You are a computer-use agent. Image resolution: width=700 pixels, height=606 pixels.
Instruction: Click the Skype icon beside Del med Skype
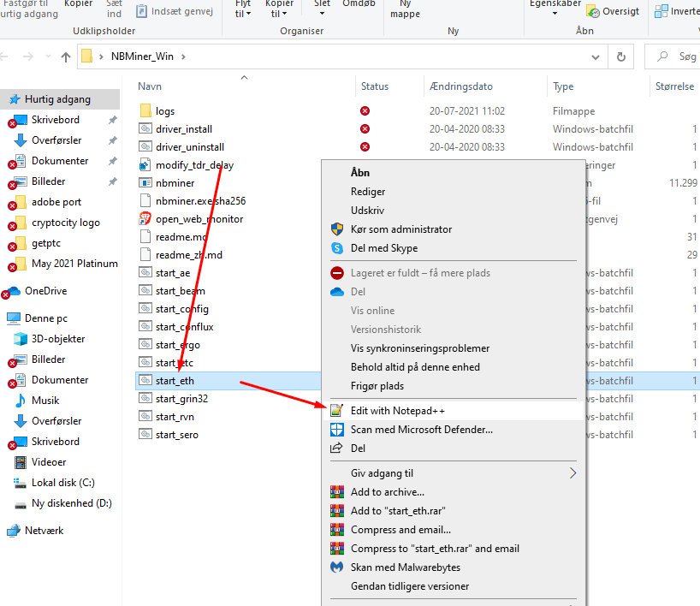(x=337, y=248)
